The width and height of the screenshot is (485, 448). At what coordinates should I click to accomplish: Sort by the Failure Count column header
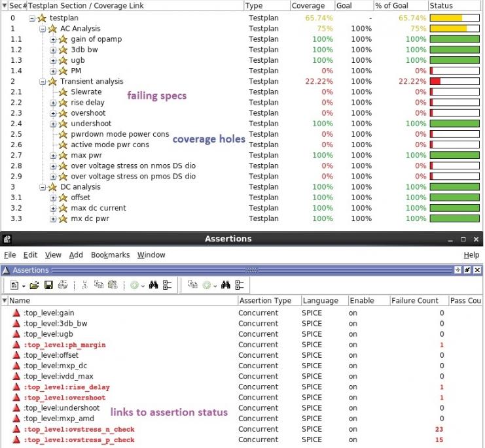coord(419,301)
